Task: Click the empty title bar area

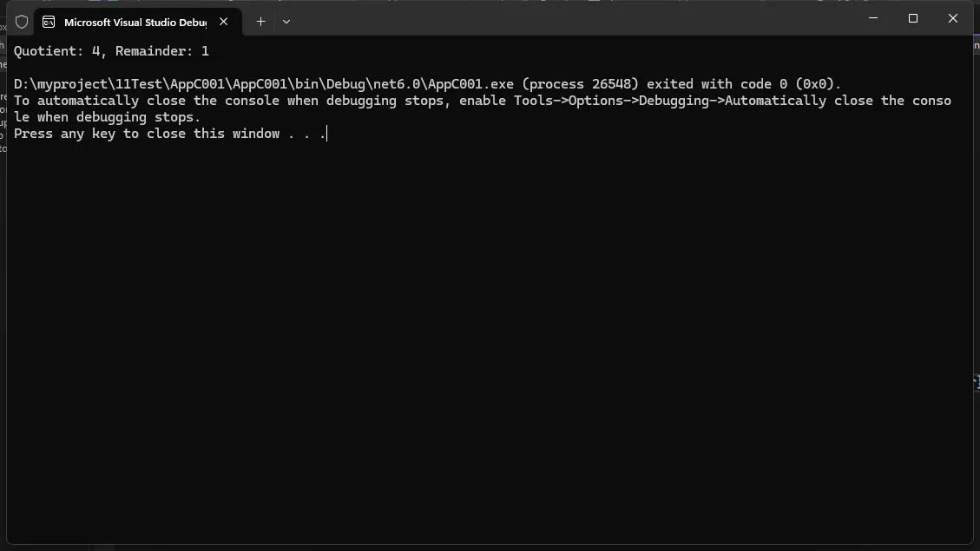Action: (x=575, y=19)
